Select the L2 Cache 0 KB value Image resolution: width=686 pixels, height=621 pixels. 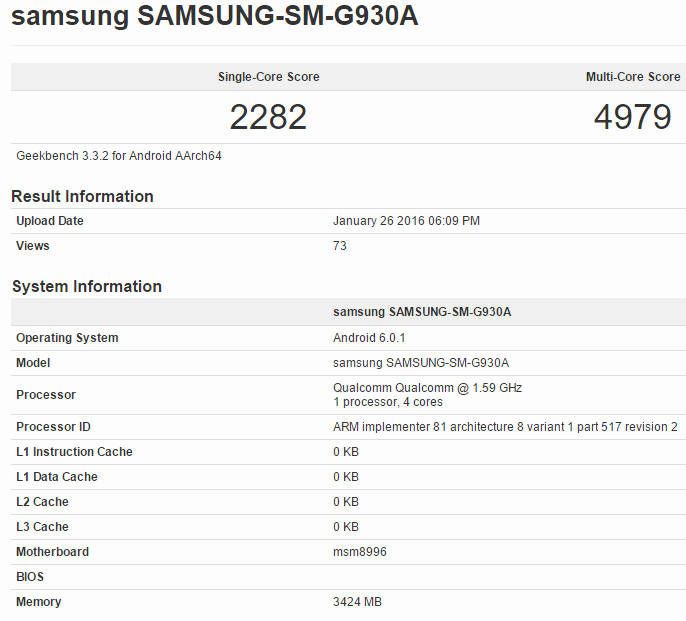[346, 502]
